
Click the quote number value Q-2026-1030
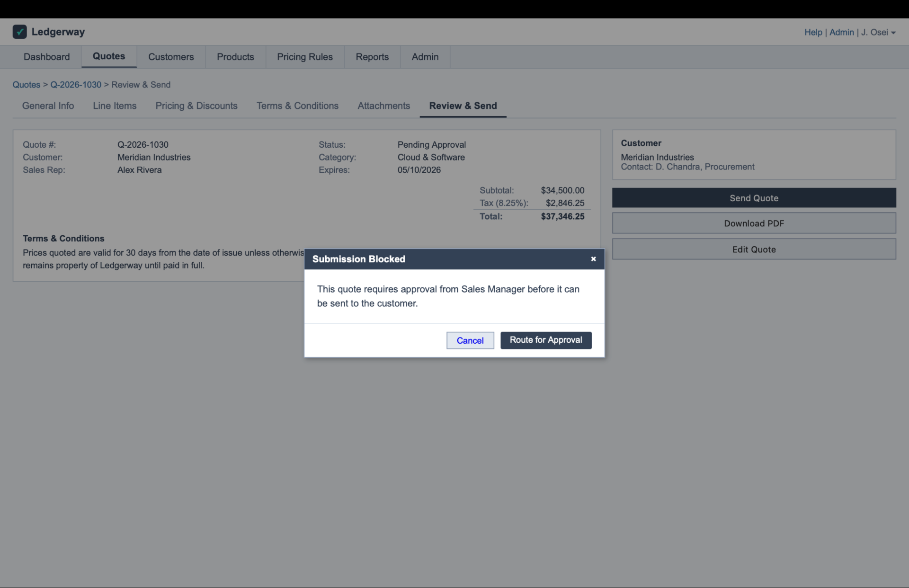click(143, 144)
